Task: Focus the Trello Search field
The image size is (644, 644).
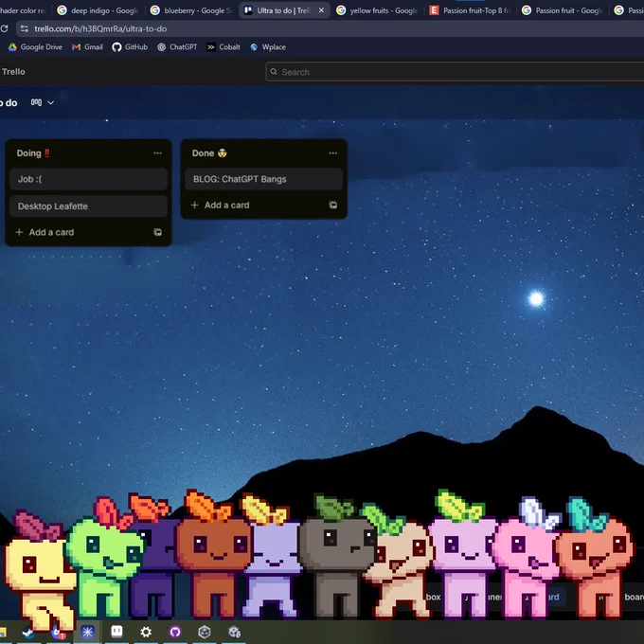Action: [x=455, y=72]
